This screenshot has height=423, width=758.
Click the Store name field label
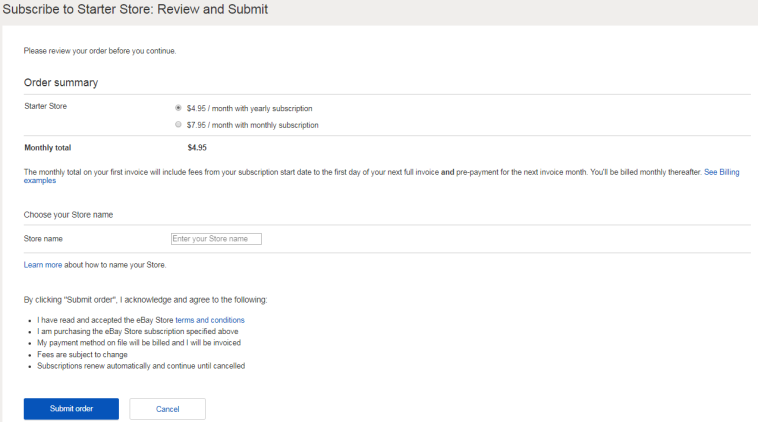pyautogui.click(x=43, y=239)
